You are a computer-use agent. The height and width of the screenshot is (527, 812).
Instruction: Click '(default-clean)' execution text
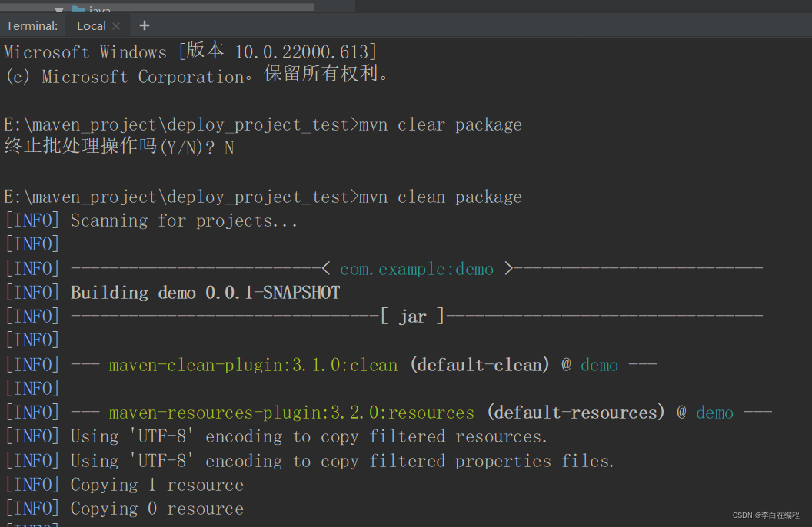[480, 365]
